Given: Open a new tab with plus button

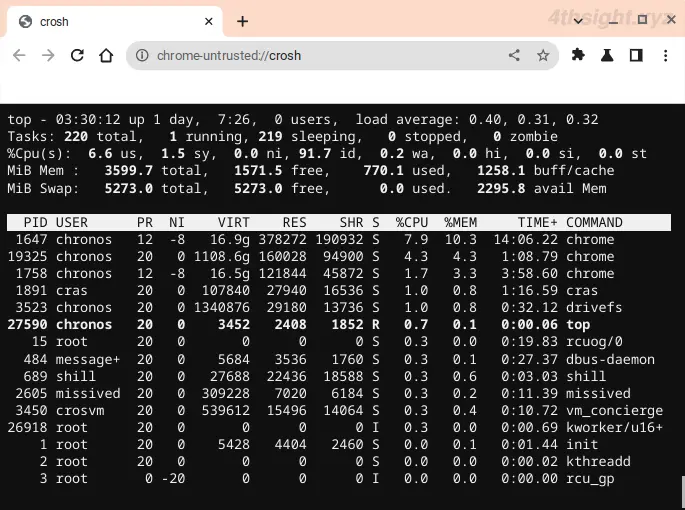Looking at the screenshot, I should [242, 21].
